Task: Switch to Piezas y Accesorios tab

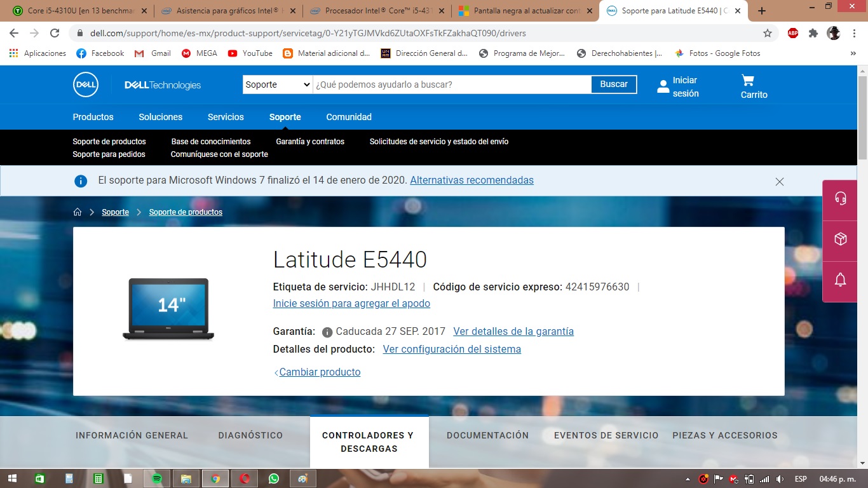Action: point(725,435)
